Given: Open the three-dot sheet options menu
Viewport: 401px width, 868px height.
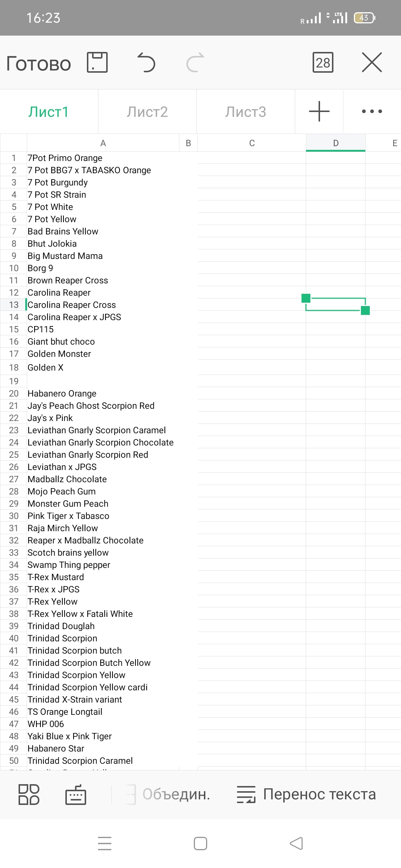Looking at the screenshot, I should [372, 111].
